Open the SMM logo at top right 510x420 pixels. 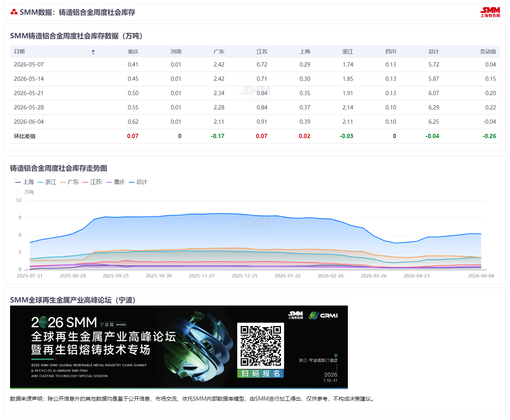coord(490,12)
